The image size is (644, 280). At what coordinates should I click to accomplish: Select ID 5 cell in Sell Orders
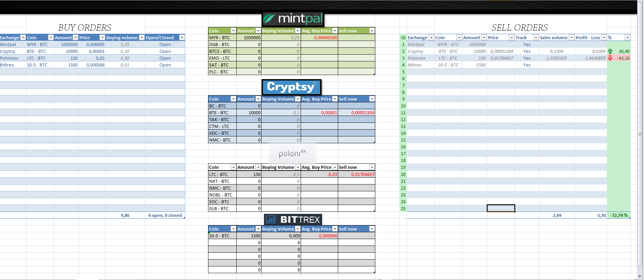[403, 72]
